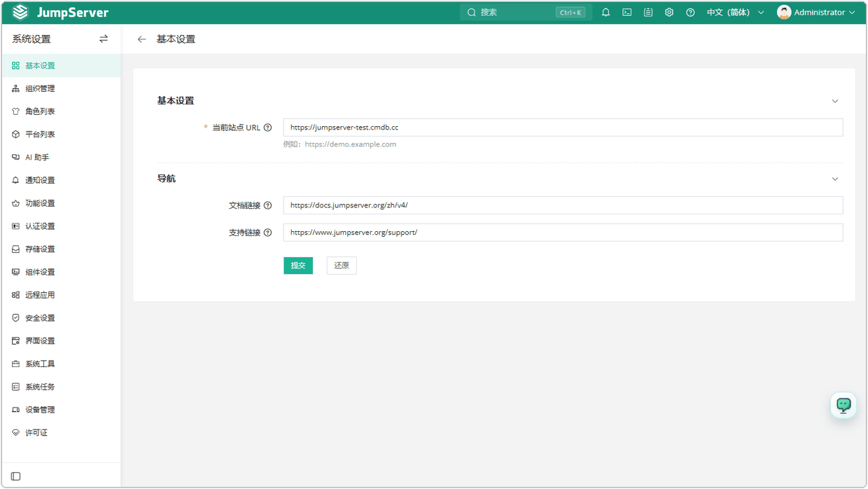Image resolution: width=868 pixels, height=489 pixels.
Task: Open 界面设置 in the sidebar
Action: (x=61, y=341)
